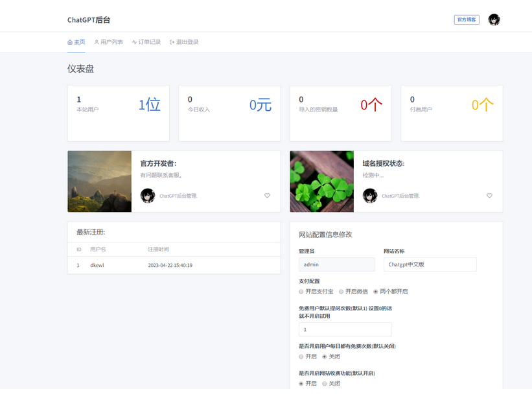Click the avatar in 域名授权状态 card
Screen dimensions: 532x396
tap(370, 196)
